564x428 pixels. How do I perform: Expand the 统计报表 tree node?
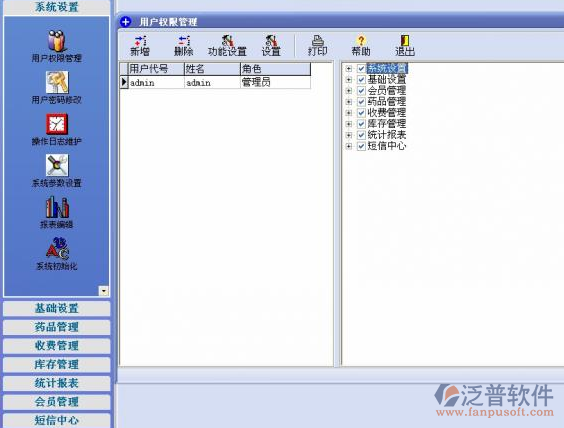tap(348, 135)
